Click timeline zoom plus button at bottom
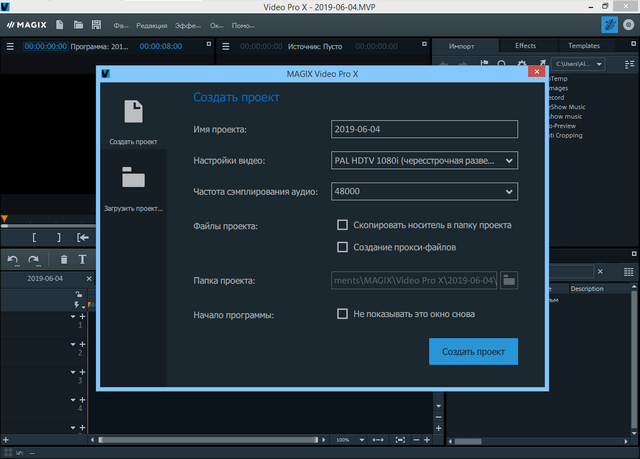 pyautogui.click(x=427, y=440)
